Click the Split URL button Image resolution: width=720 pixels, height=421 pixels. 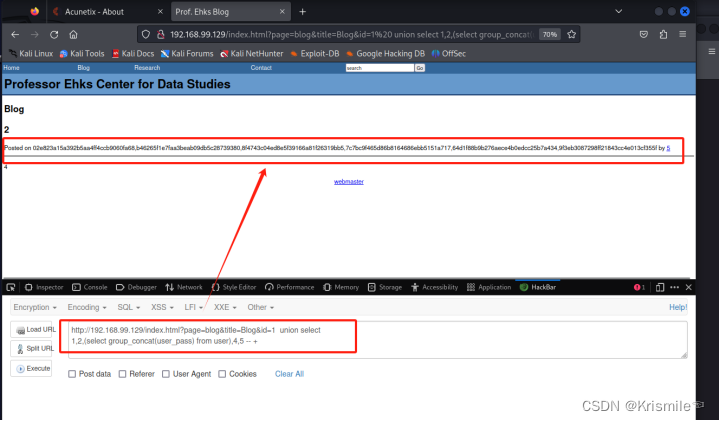coord(31,348)
